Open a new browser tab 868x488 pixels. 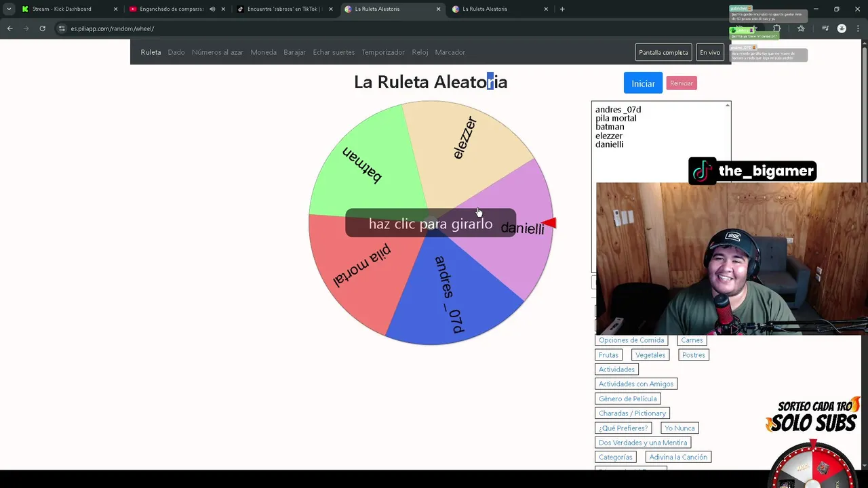click(x=562, y=9)
